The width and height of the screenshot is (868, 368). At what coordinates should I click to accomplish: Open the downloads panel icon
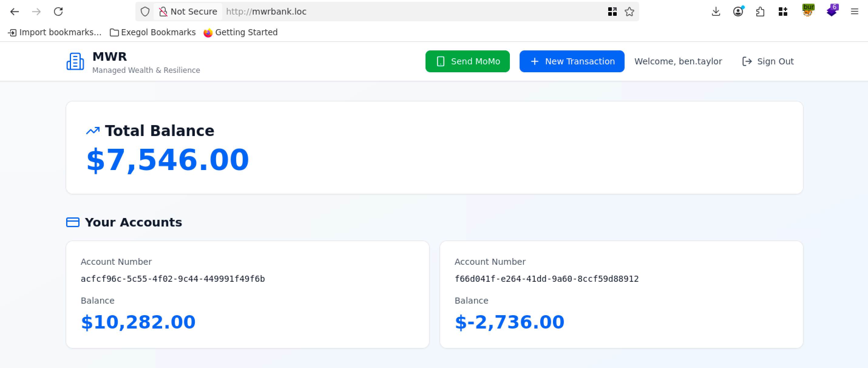pos(716,12)
